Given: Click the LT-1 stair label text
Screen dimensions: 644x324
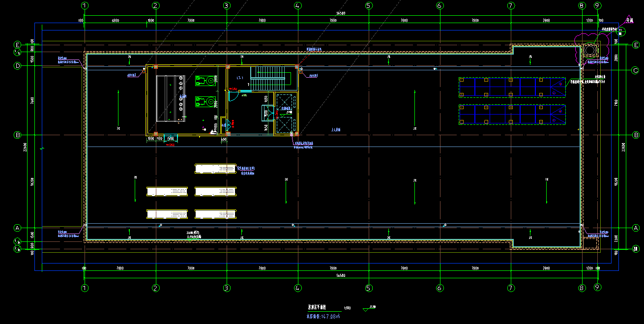Looking at the screenshot, I should (x=240, y=78).
